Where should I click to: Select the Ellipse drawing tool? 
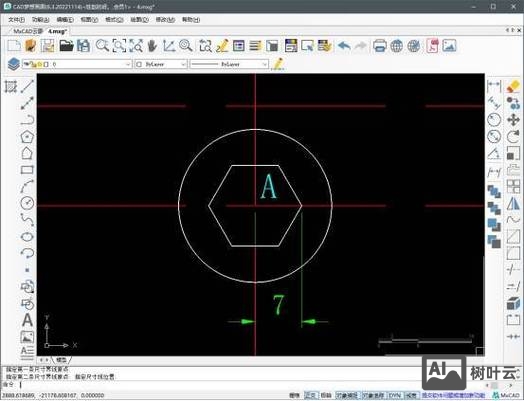[27, 237]
